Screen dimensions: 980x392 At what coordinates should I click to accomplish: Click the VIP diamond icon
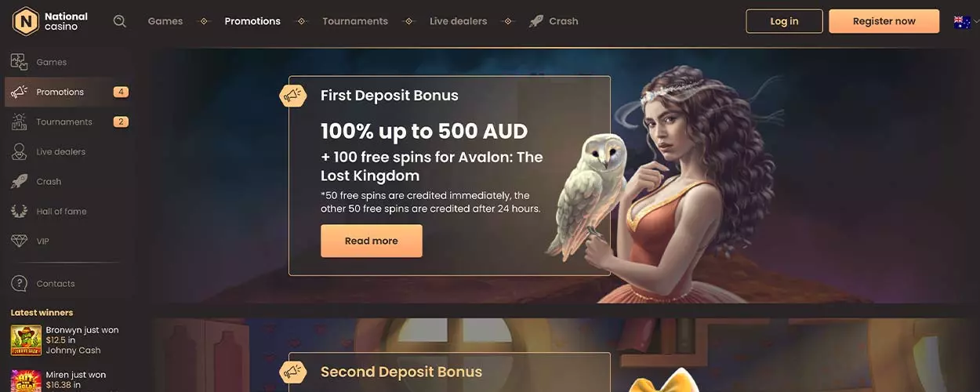tap(20, 241)
